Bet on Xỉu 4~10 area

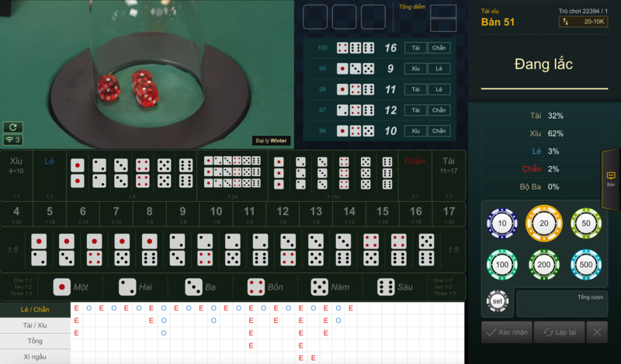coord(16,175)
